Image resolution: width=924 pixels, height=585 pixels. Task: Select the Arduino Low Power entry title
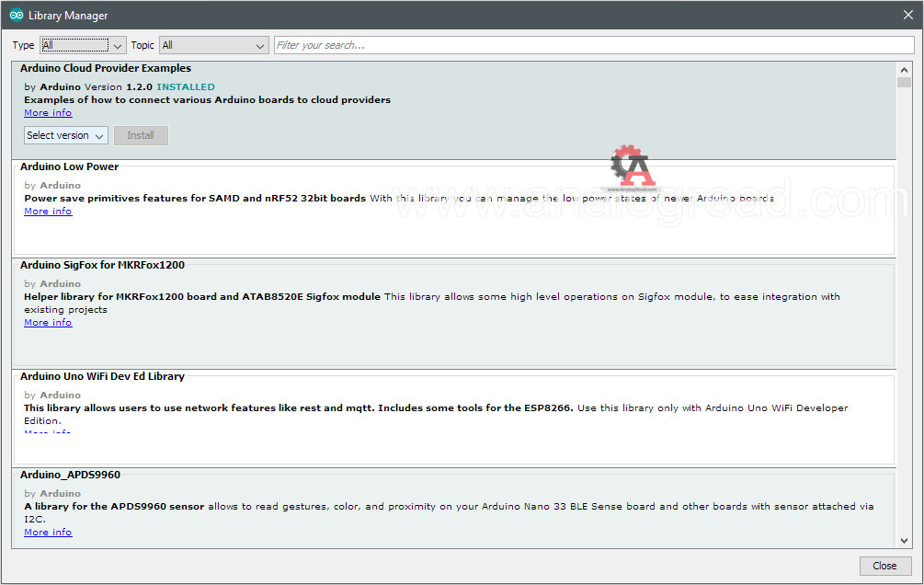(70, 166)
